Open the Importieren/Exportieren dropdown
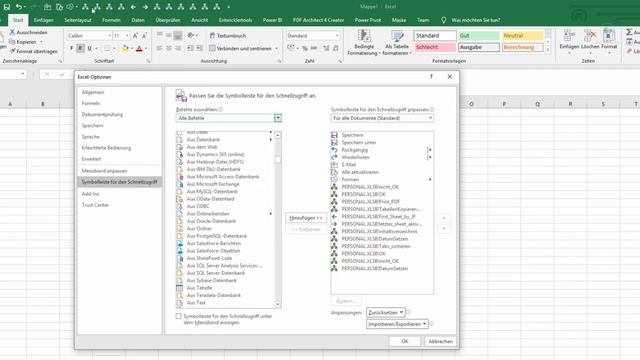The width and height of the screenshot is (640, 360). pos(397,324)
